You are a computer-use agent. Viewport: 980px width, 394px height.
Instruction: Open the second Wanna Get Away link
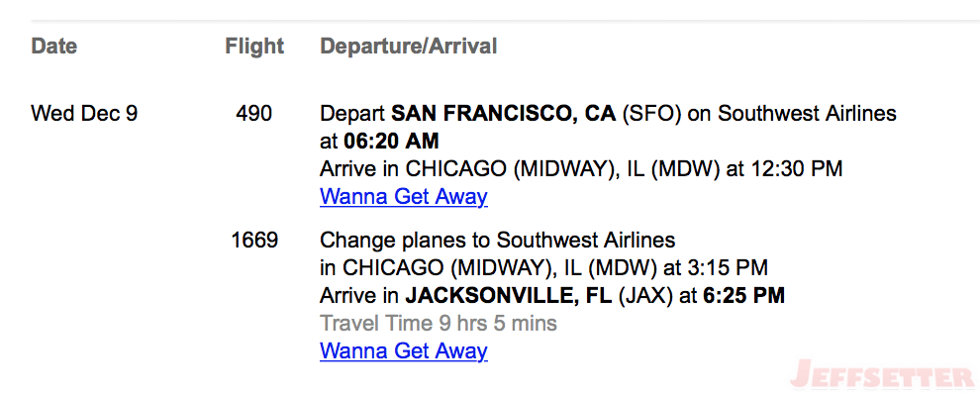point(403,350)
